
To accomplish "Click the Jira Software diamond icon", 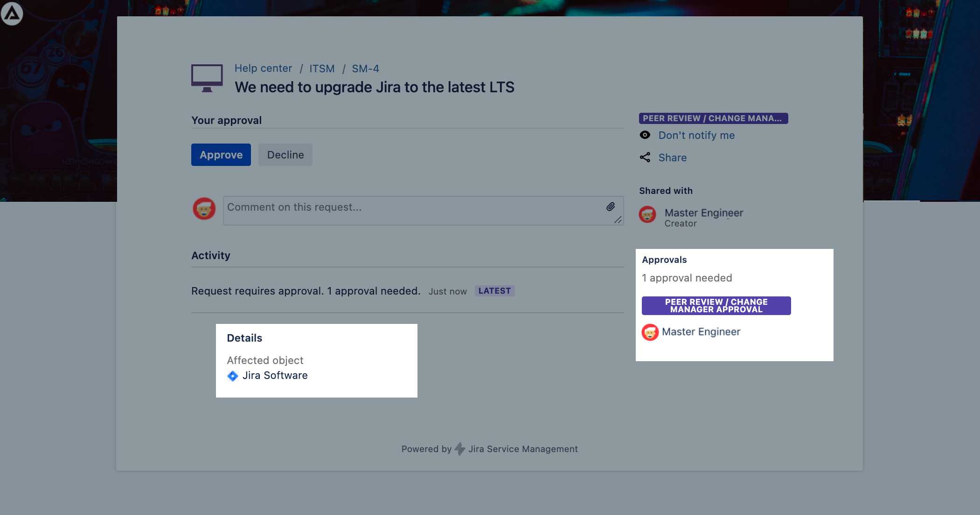I will [x=233, y=376].
